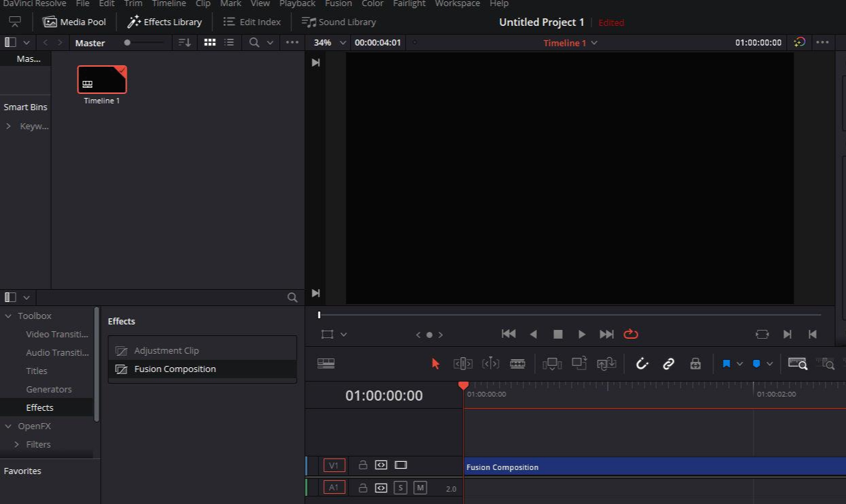The height and width of the screenshot is (504, 846).
Task: Open the Sound Library panel
Action: click(x=339, y=22)
